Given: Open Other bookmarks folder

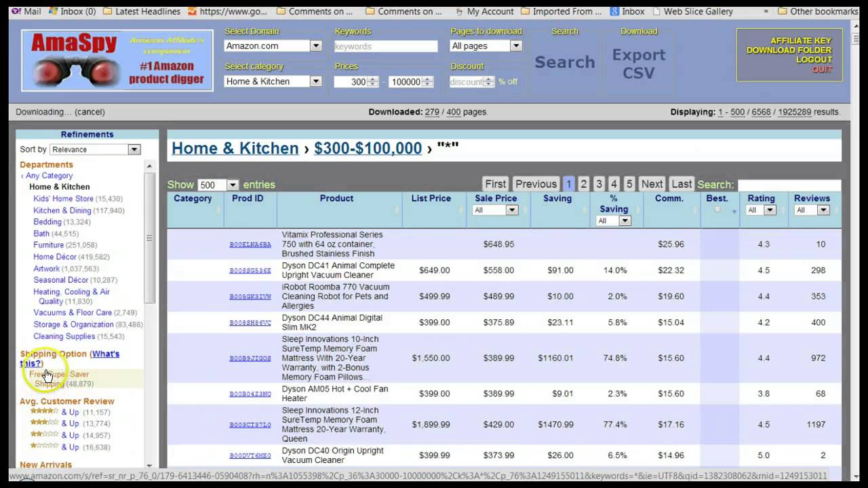Looking at the screenshot, I should pyautogui.click(x=818, y=12).
